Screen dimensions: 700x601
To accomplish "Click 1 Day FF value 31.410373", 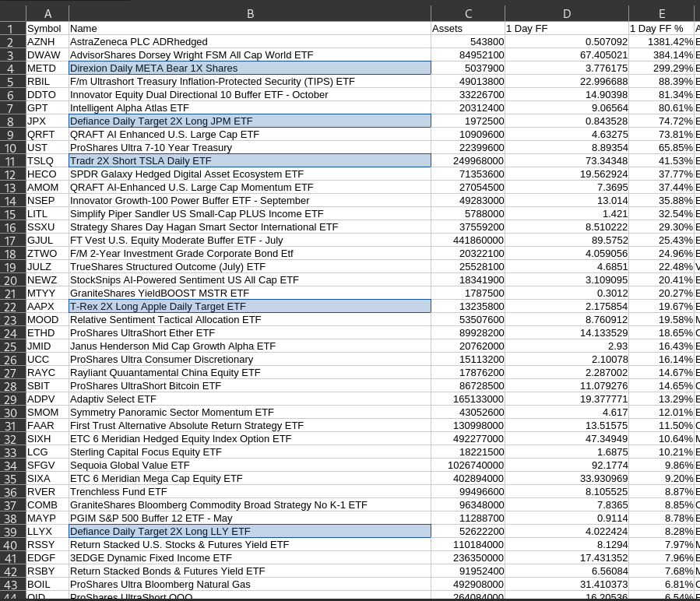I will [567, 585].
